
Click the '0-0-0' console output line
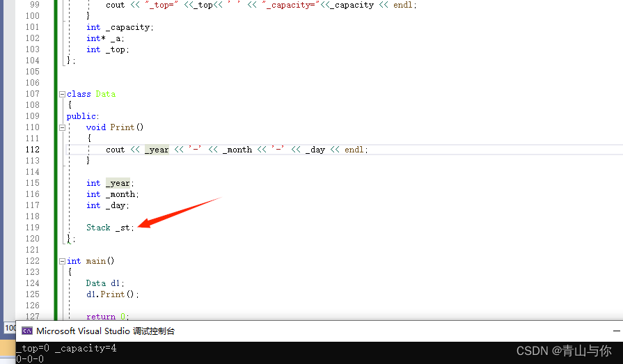point(30,359)
